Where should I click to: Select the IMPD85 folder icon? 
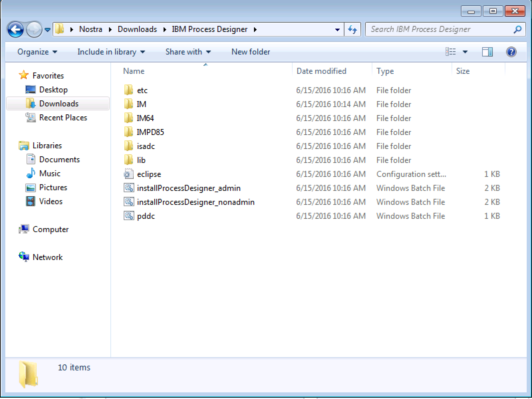128,132
